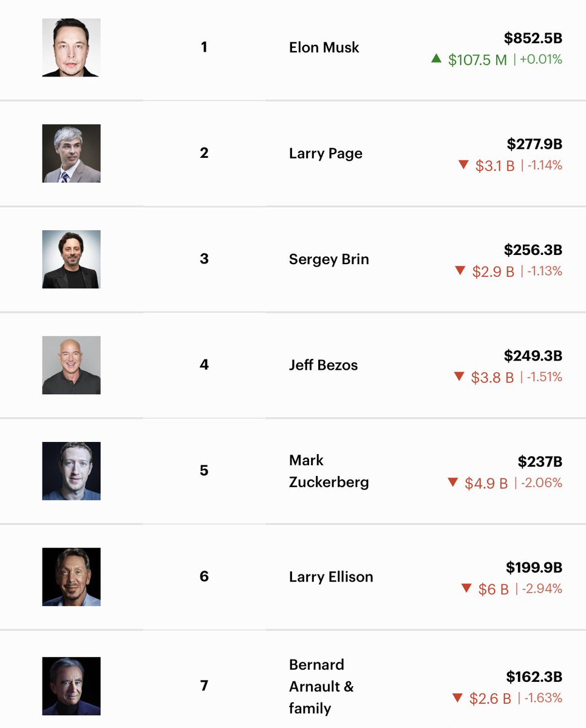Open the Larry Ellison name link
Viewport: 586px width, 728px height.
[x=331, y=577]
